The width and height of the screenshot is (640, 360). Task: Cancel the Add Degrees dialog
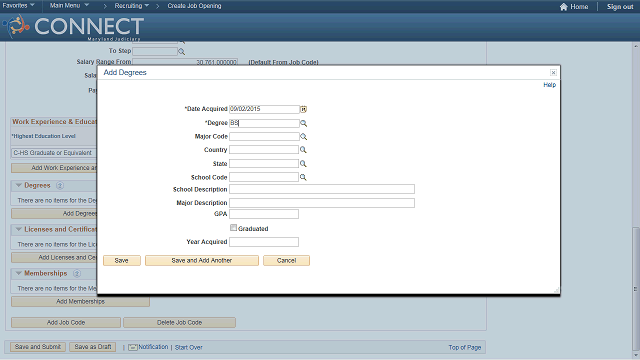pos(286,260)
